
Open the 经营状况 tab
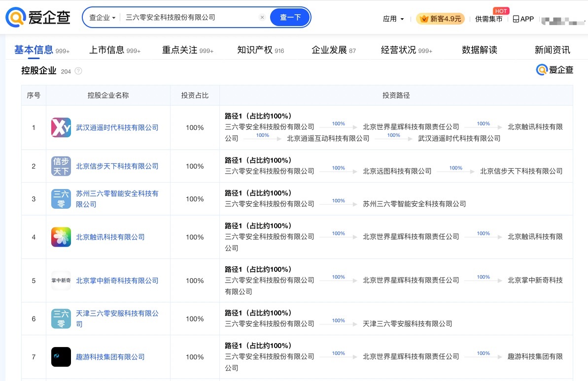tap(406, 50)
